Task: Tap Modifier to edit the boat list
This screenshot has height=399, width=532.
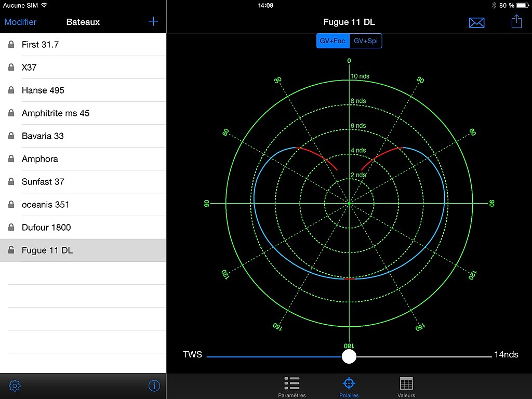Action: [20, 22]
